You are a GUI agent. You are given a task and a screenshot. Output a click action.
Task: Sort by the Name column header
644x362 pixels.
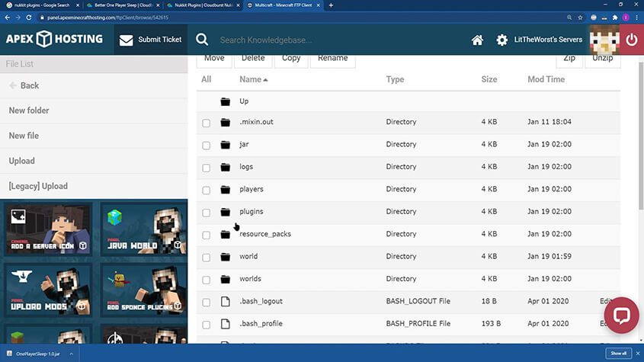point(254,79)
